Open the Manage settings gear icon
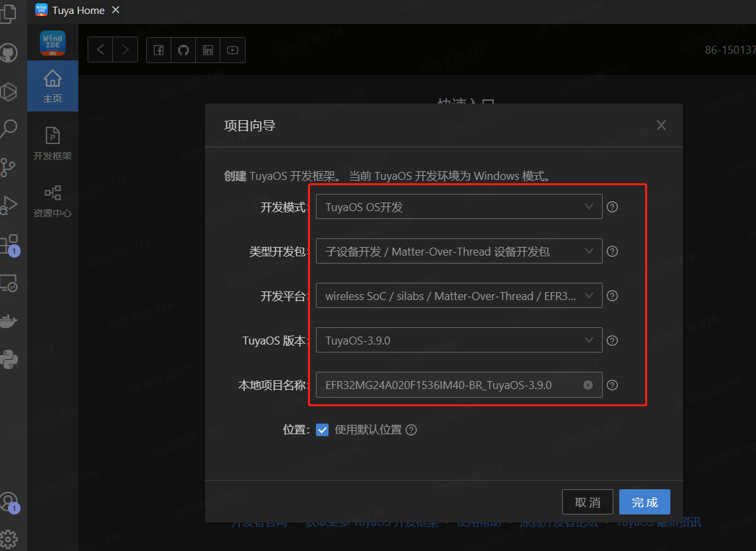 coord(9,540)
